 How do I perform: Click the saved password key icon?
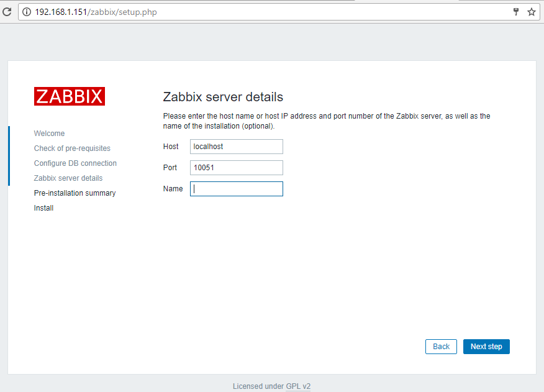(x=516, y=12)
